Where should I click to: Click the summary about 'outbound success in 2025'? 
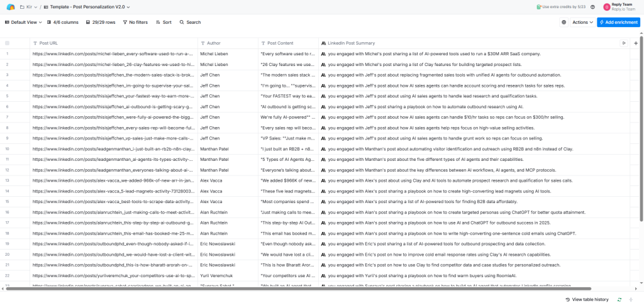(x=440, y=223)
